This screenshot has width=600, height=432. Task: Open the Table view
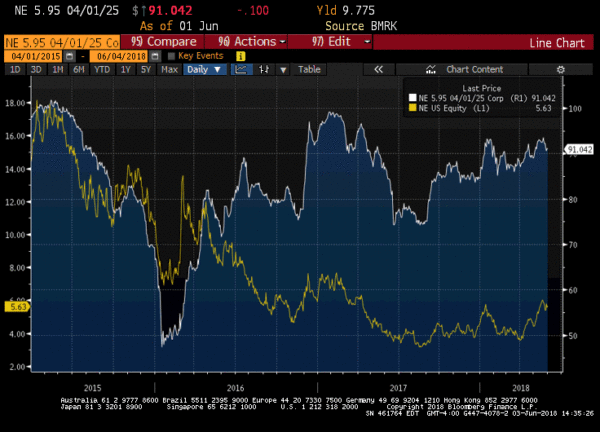[x=309, y=70]
